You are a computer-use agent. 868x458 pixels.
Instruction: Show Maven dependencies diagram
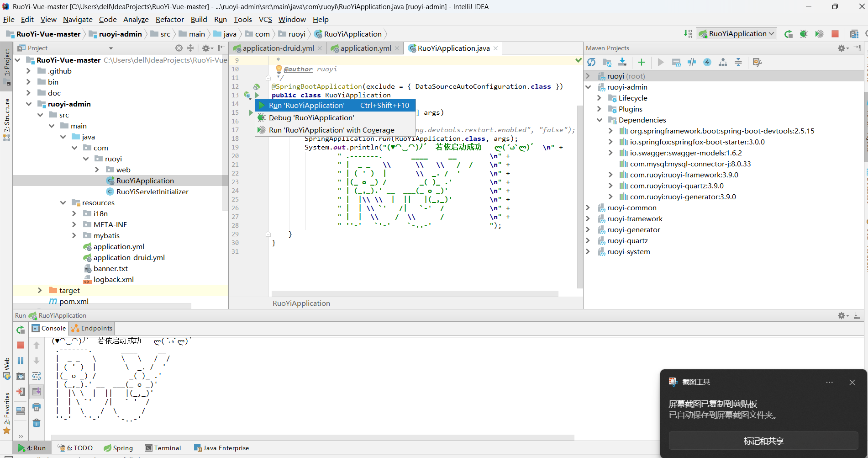[723, 62]
